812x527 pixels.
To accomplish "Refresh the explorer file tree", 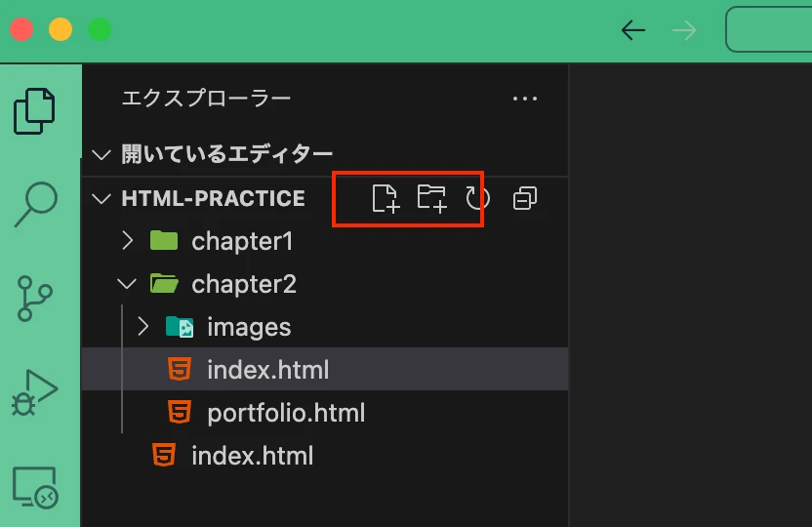I will pyautogui.click(x=476, y=198).
